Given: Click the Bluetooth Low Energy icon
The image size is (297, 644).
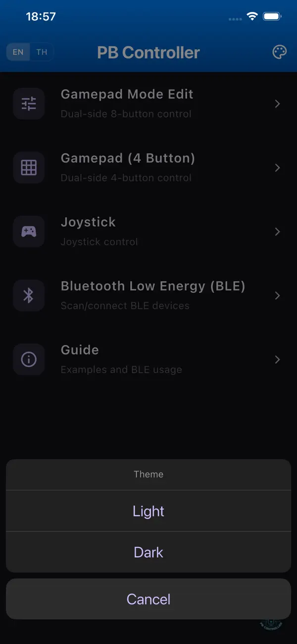Looking at the screenshot, I should coord(28,295).
